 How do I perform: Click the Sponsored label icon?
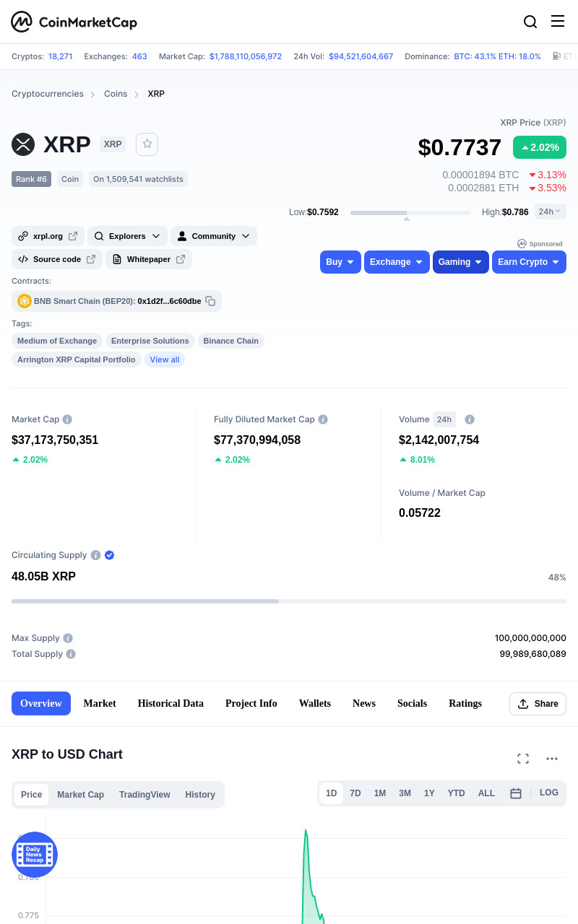[522, 244]
